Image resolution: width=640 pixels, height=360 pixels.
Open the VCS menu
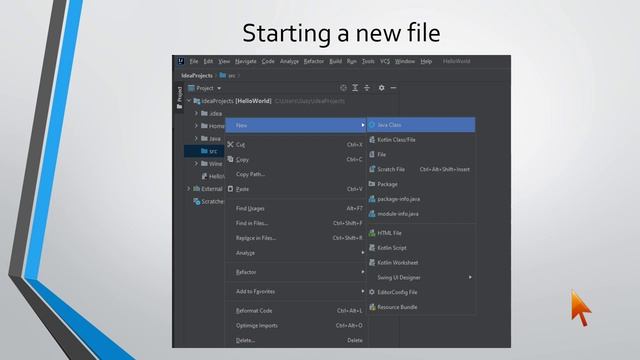(385, 61)
